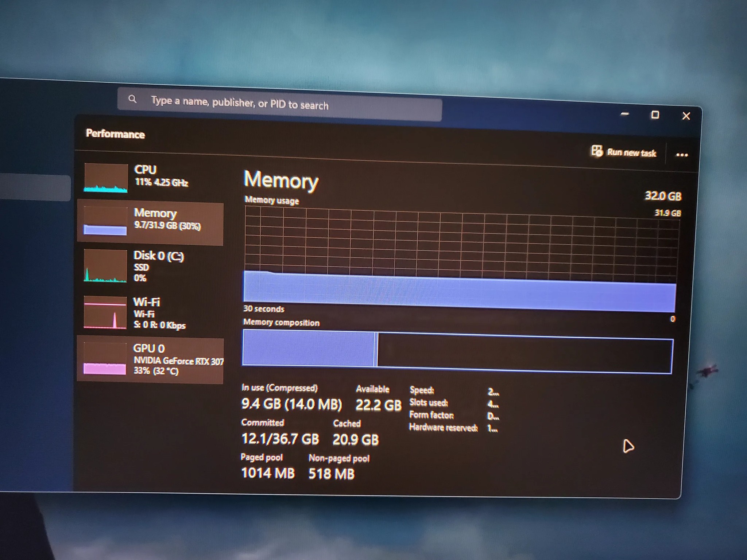Click the Memory usage label
The height and width of the screenshot is (560, 747).
272,200
